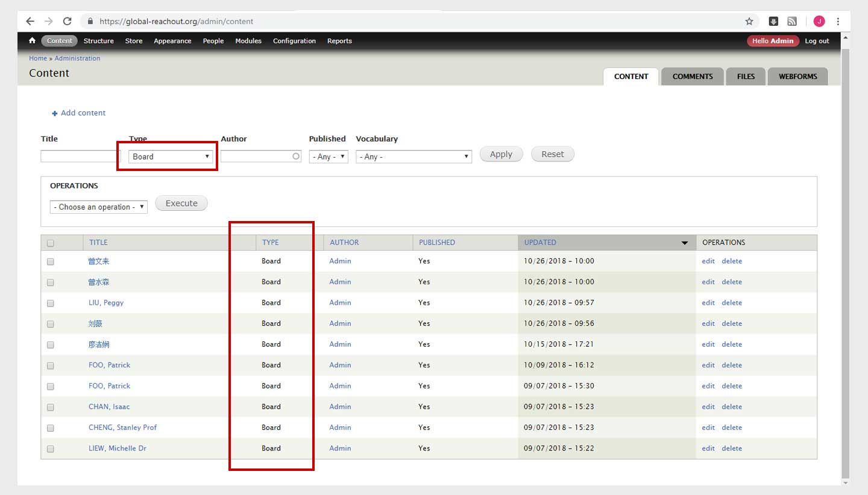Sort table by the Type column header

point(271,243)
